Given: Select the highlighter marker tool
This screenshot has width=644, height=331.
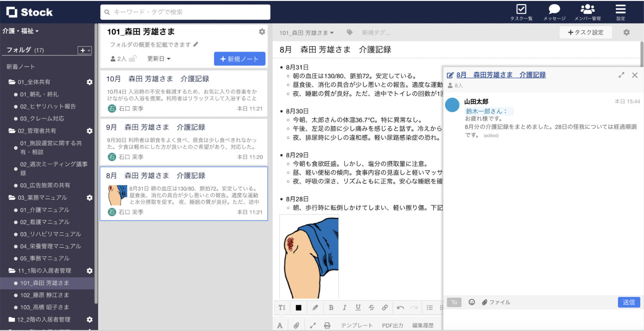Looking at the screenshot, I should [315, 307].
